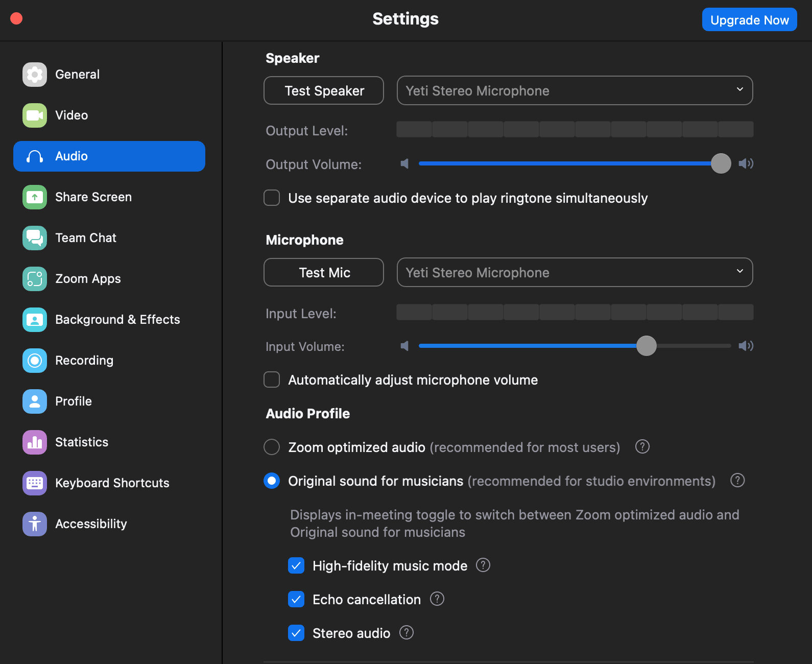Viewport: 812px width, 664px height.
Task: Go to General settings
Action: (109, 75)
